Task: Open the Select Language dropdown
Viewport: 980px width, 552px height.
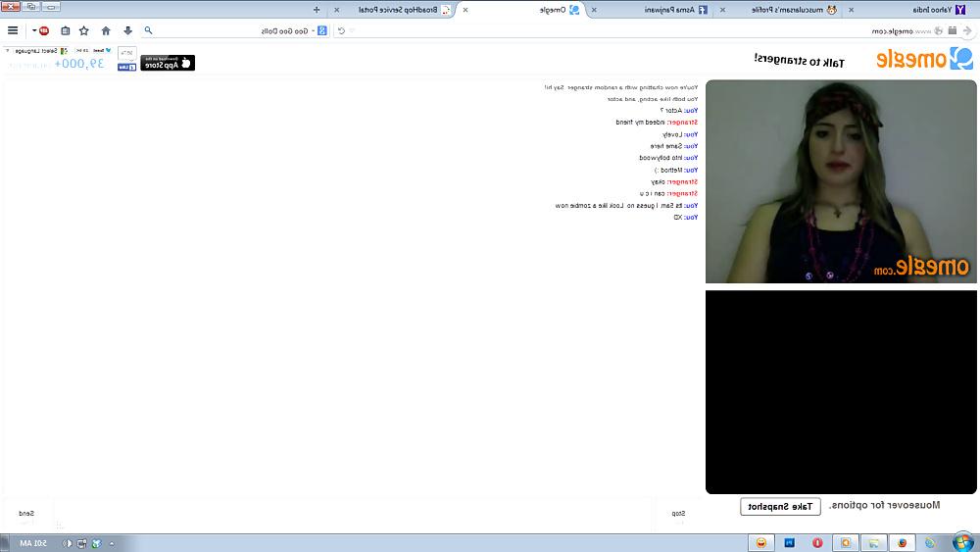Action: pos(36,51)
